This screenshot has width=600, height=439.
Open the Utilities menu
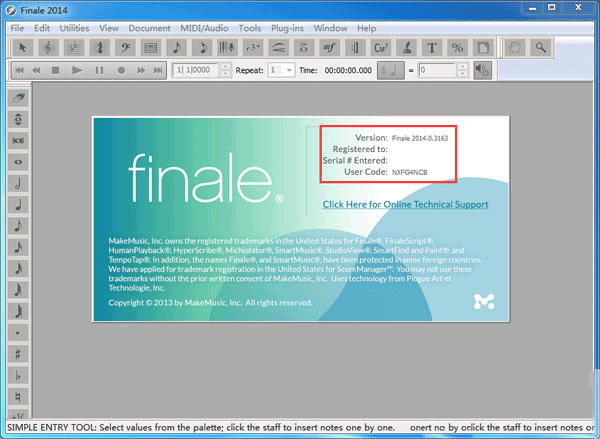(x=74, y=28)
